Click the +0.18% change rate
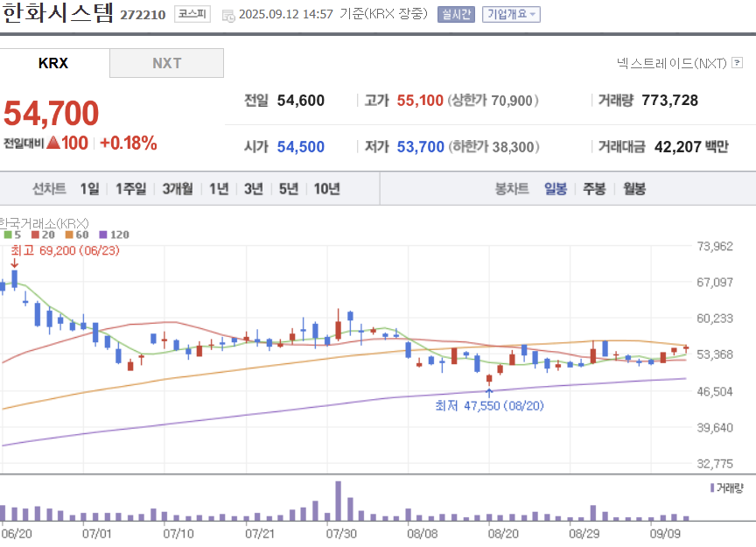Viewport: 756px width, 547px height. click(129, 144)
